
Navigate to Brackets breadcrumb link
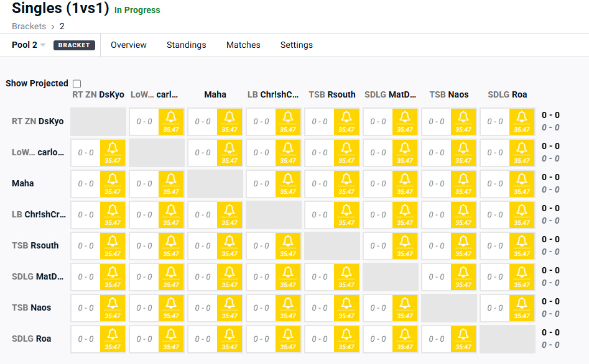point(29,26)
